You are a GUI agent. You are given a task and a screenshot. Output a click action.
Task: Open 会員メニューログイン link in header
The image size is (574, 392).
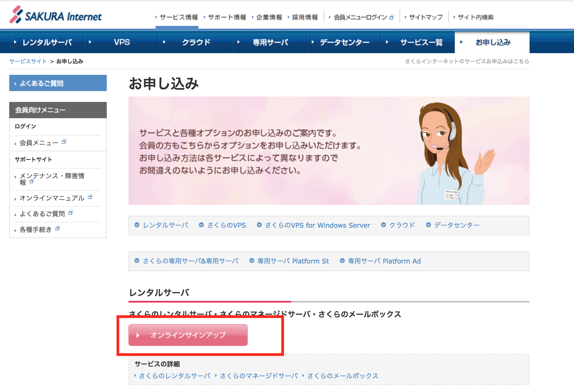pyautogui.click(x=360, y=17)
